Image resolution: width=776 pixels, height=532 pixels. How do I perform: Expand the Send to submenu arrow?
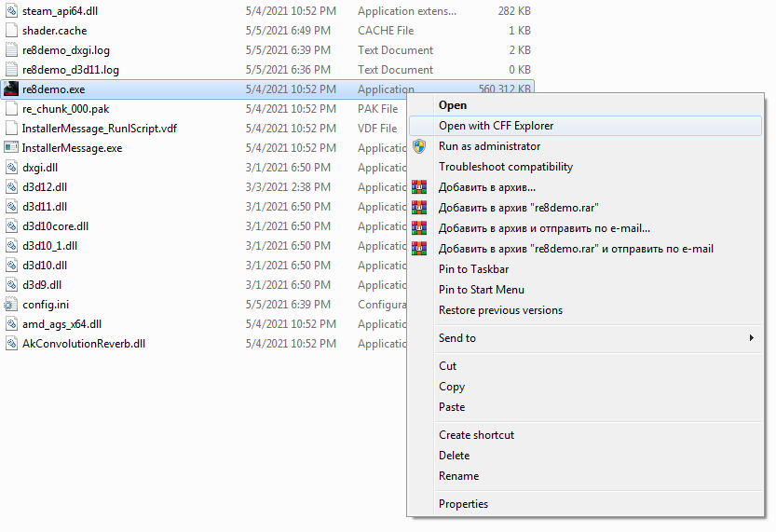coord(751,338)
